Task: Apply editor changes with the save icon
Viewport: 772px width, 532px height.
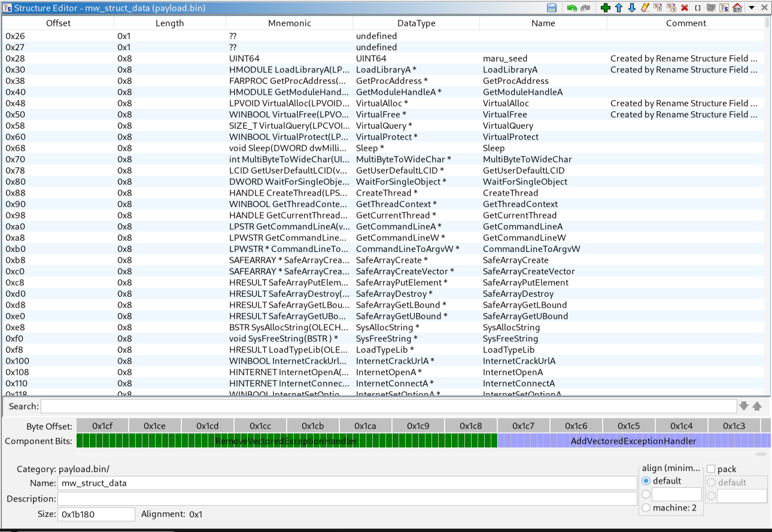Action: 552,8
